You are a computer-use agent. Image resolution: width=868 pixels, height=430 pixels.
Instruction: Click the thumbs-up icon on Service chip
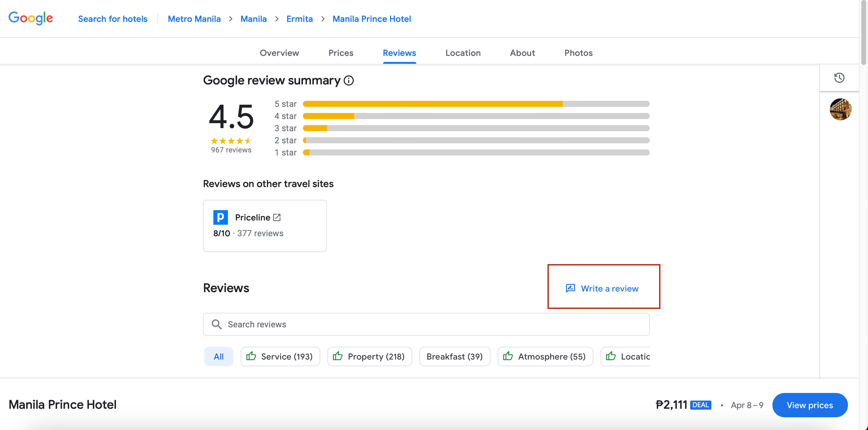(x=251, y=356)
